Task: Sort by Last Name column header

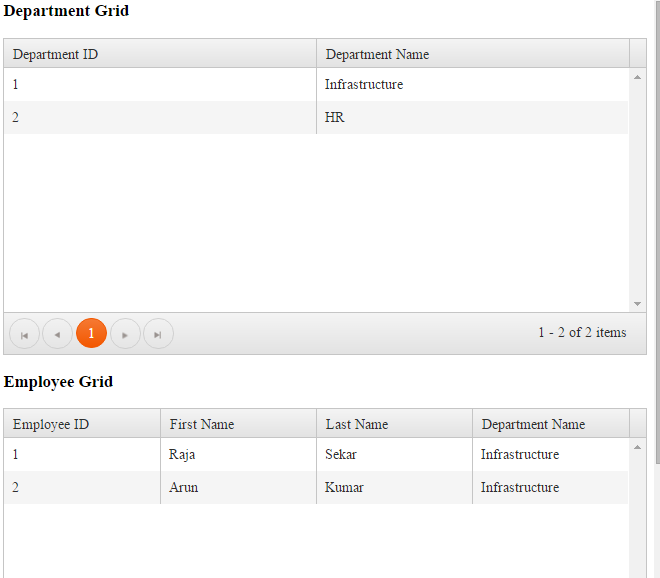Action: pos(357,424)
